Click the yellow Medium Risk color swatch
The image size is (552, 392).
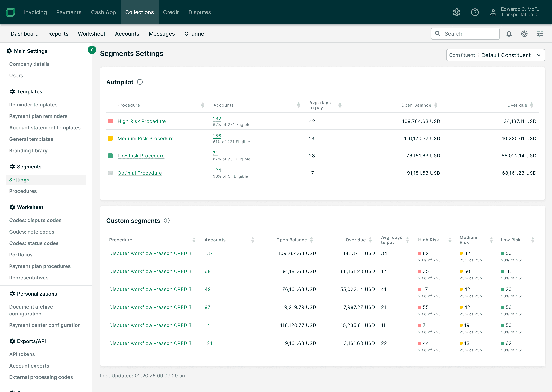pos(110,139)
